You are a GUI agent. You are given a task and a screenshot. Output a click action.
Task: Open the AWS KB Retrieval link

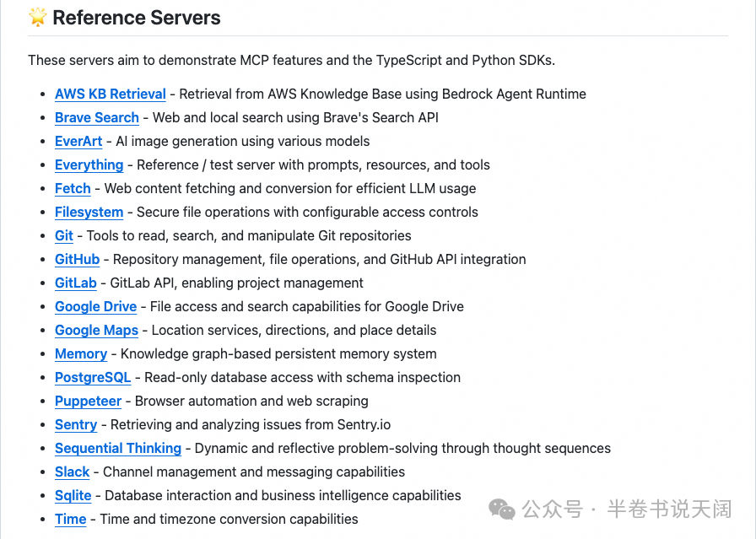[x=110, y=94]
